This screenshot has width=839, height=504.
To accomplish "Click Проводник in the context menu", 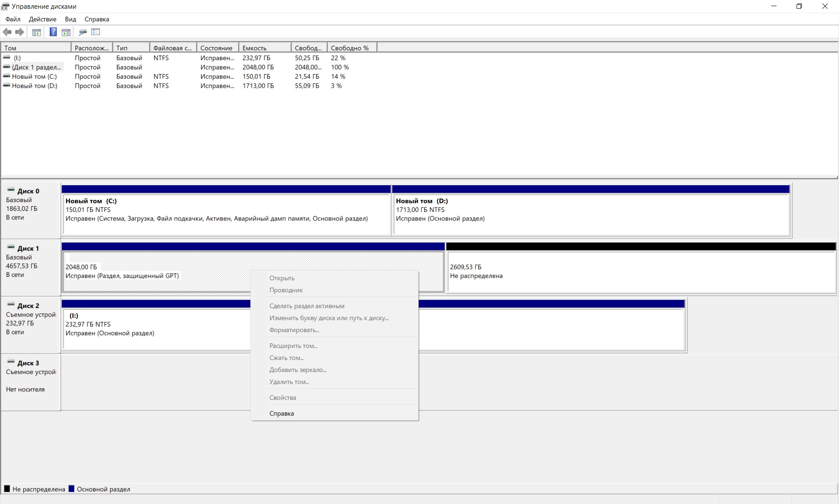I will [335, 290].
